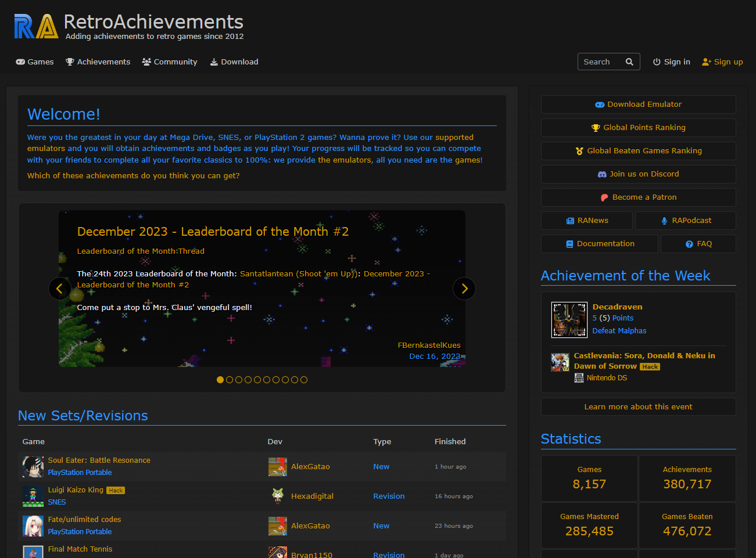Click the Download Emulator button
The image size is (756, 558).
[639, 105]
